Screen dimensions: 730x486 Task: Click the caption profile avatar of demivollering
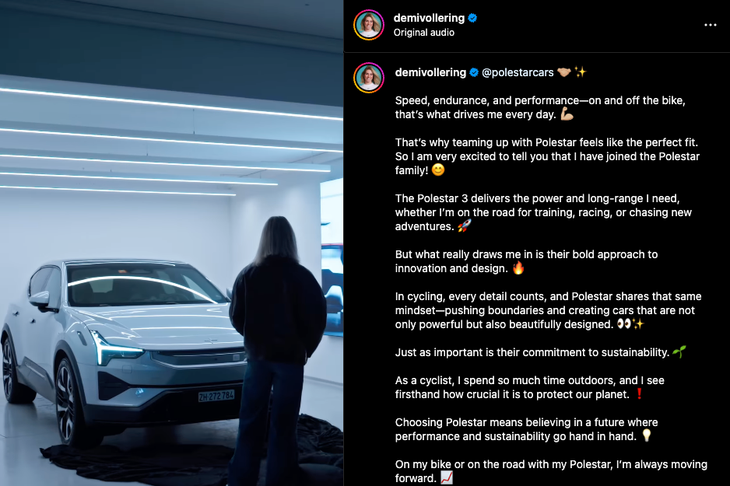point(369,78)
